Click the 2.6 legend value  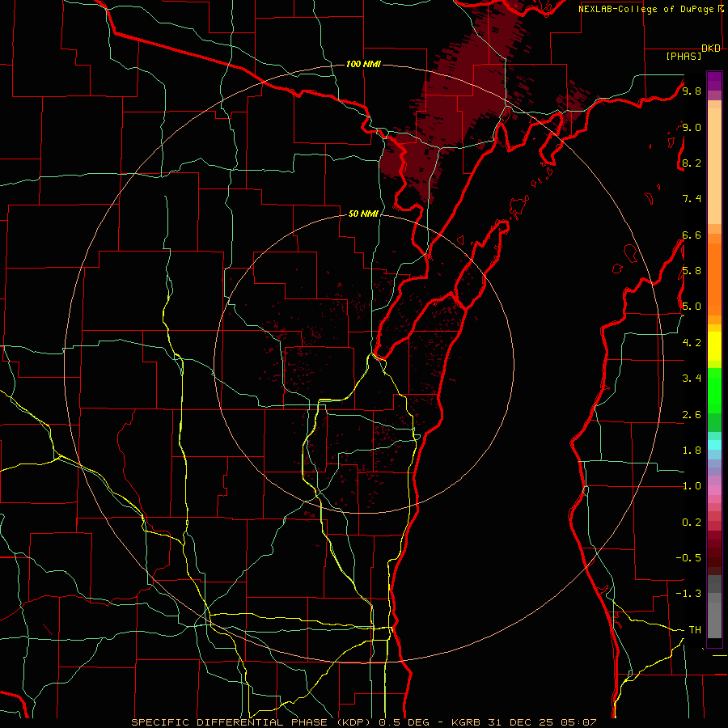(692, 415)
